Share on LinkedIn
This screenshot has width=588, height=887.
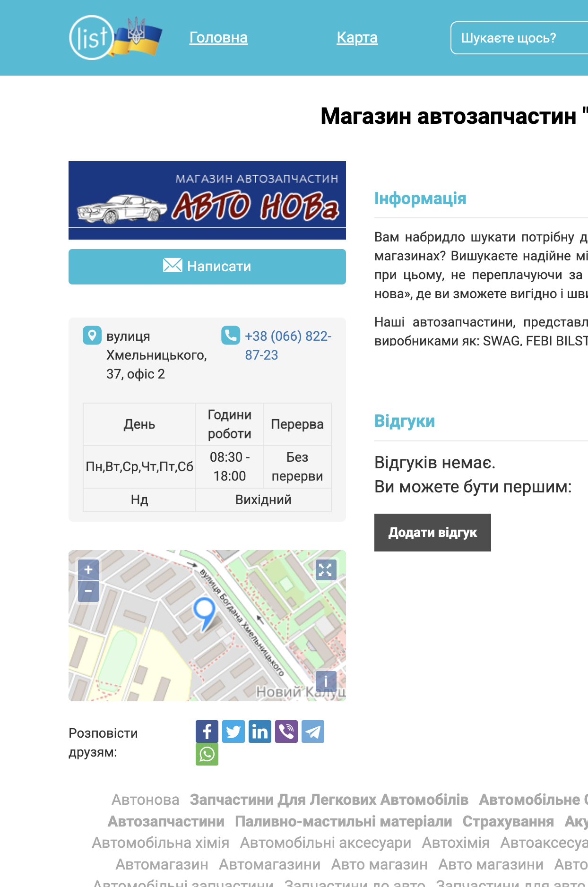(x=260, y=732)
